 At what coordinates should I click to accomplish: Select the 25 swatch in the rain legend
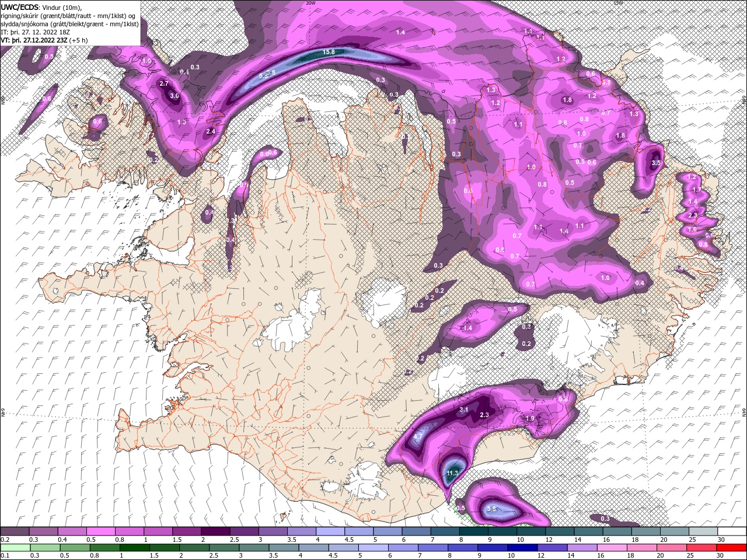pos(701,548)
